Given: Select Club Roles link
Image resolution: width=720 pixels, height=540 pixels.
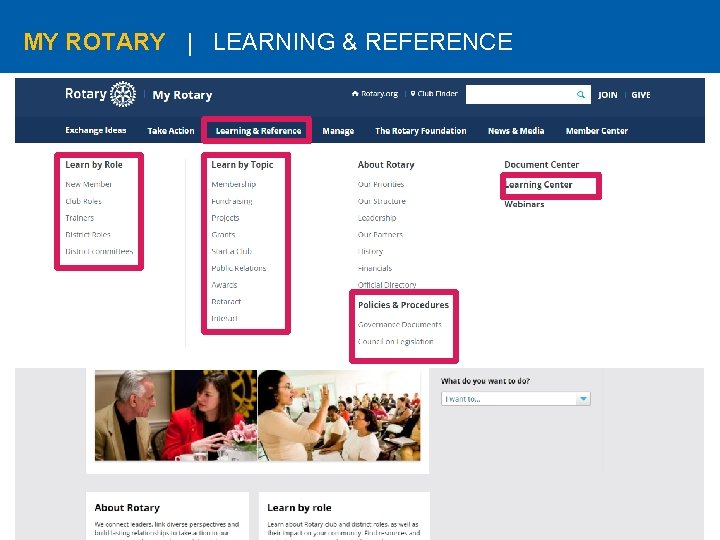Looking at the screenshot, I should point(83,201).
